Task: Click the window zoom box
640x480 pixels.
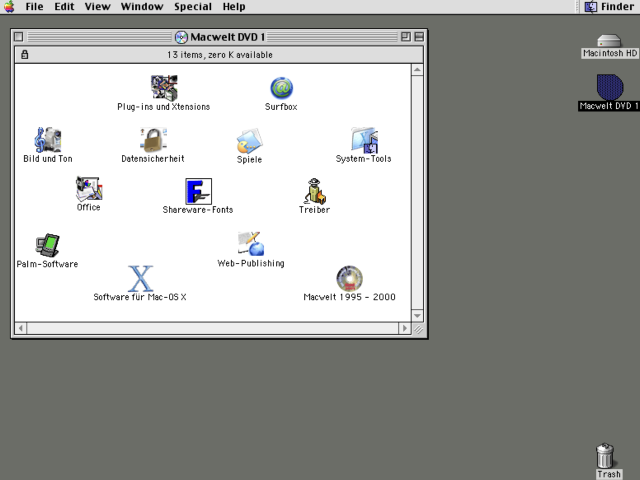Action: tap(406, 37)
